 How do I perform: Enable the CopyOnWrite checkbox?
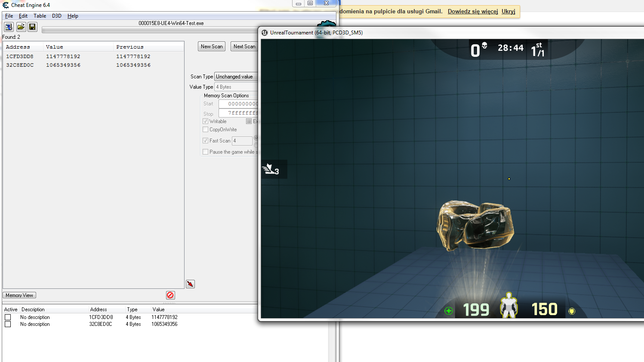(206, 130)
